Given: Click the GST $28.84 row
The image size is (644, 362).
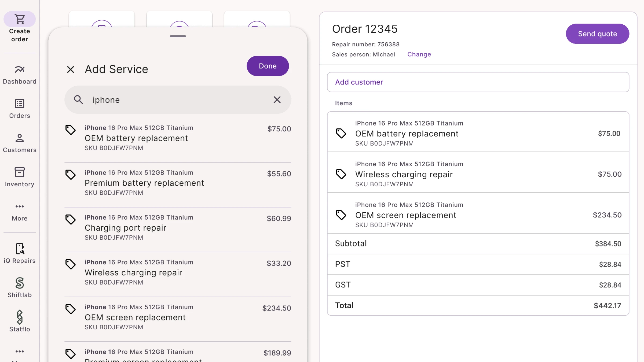Looking at the screenshot, I should coord(478,285).
